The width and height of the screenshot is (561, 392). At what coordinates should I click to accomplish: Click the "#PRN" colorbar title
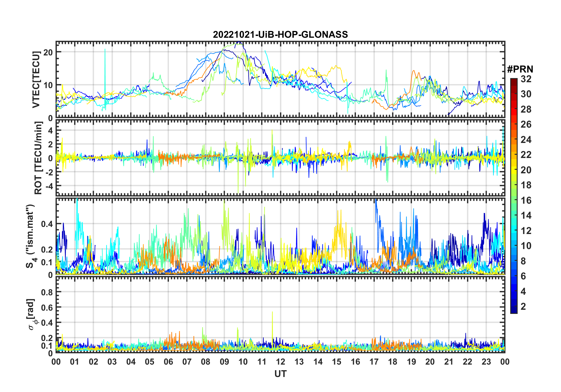(520, 69)
